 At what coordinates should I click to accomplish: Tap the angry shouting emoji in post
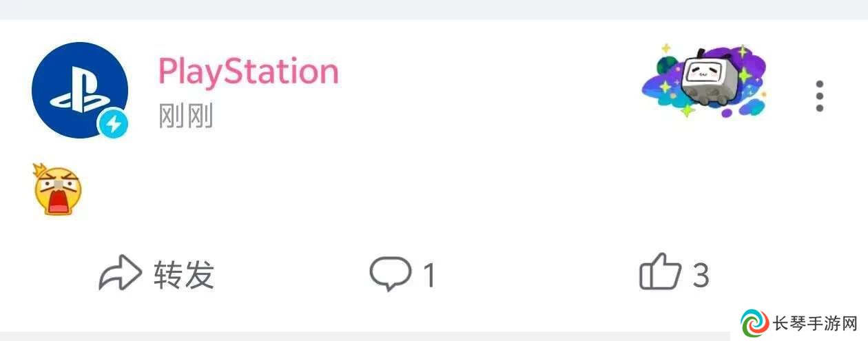tap(57, 189)
